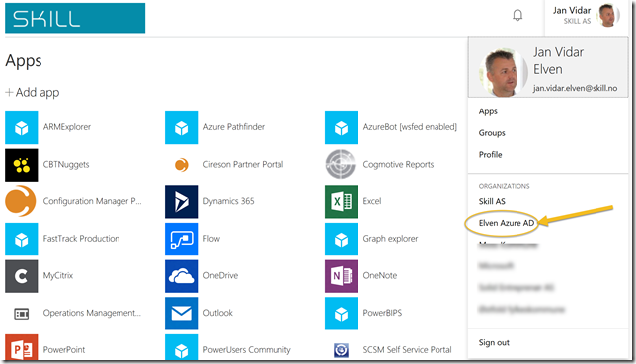Open the notifications bell icon
The image size is (636, 364).
click(517, 16)
